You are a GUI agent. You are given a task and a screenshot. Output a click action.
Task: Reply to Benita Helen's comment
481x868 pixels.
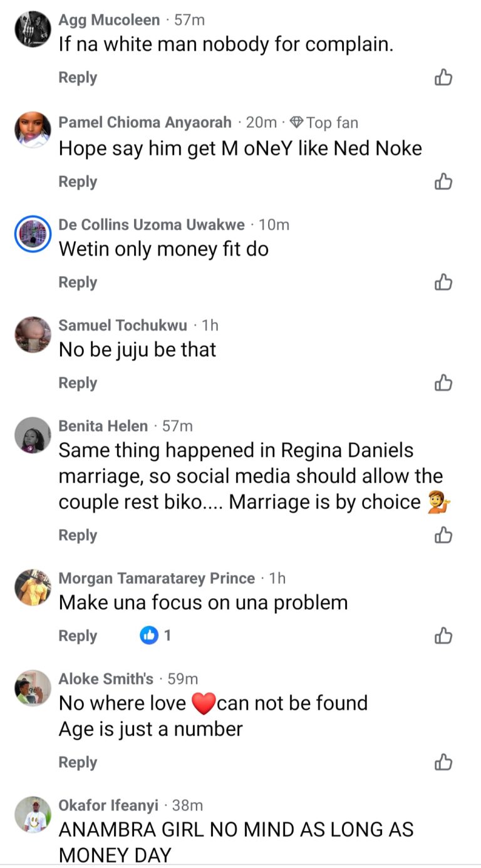pos(78,535)
